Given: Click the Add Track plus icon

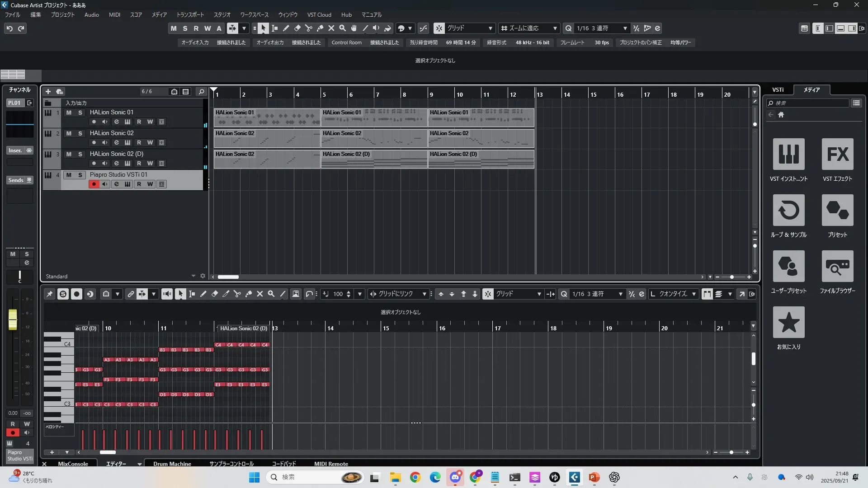Looking at the screenshot, I should [x=48, y=91].
